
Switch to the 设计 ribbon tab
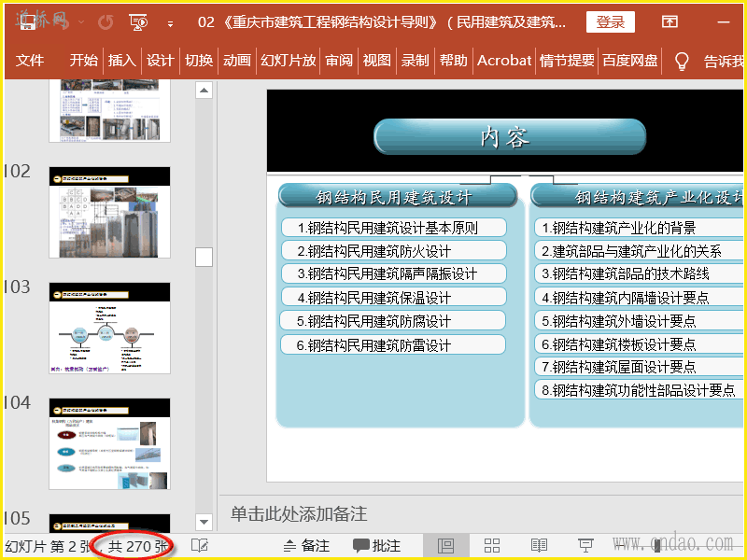(x=160, y=61)
